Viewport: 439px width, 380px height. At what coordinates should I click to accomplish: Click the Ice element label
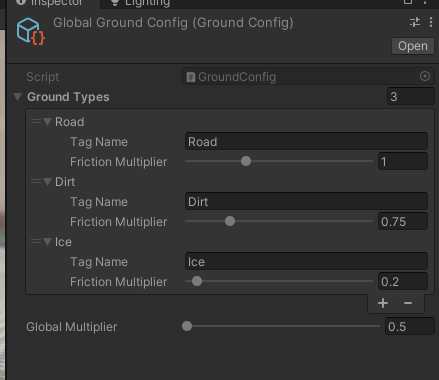coord(63,242)
